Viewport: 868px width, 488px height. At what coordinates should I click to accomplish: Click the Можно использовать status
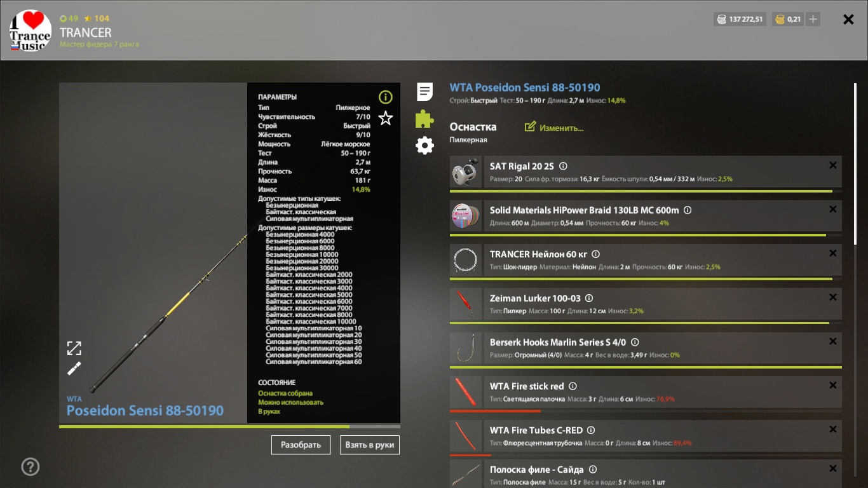click(x=290, y=402)
